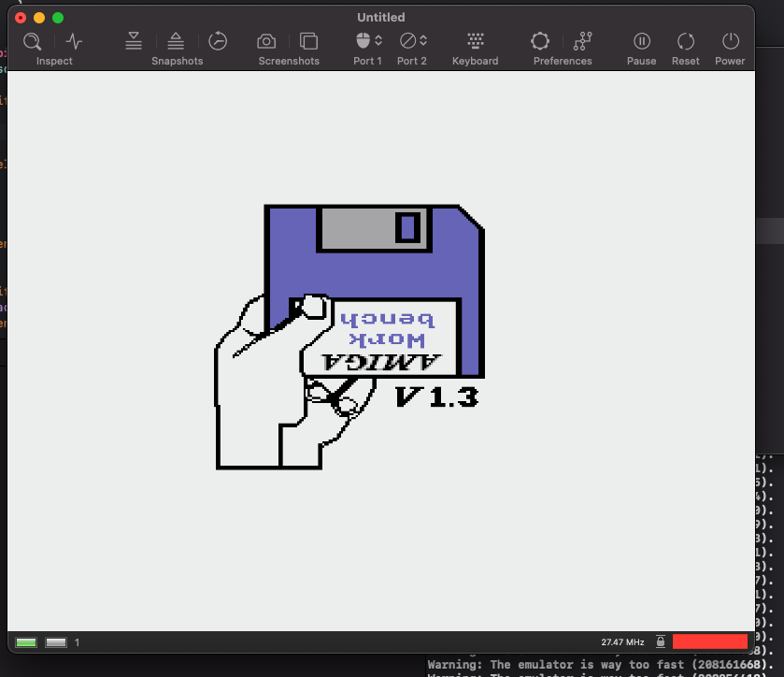Click the 27.47 MHz clock readout
Viewport: 784px width, 677px height.
[622, 642]
